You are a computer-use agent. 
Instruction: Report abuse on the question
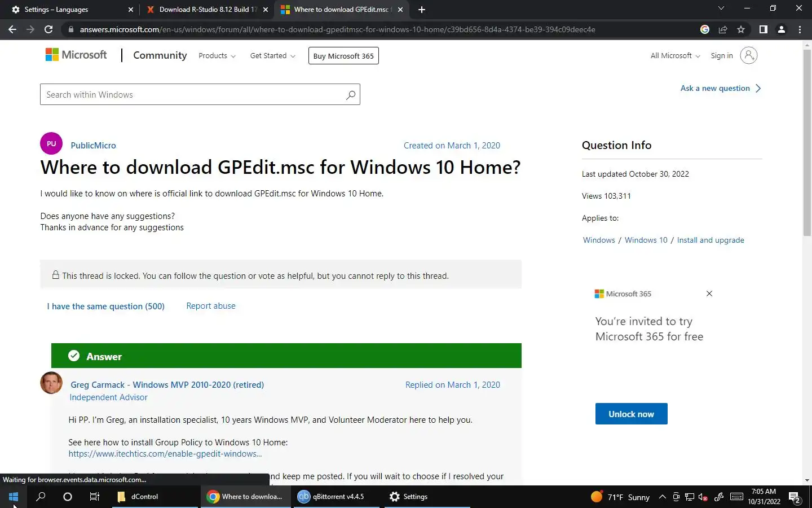click(x=211, y=306)
